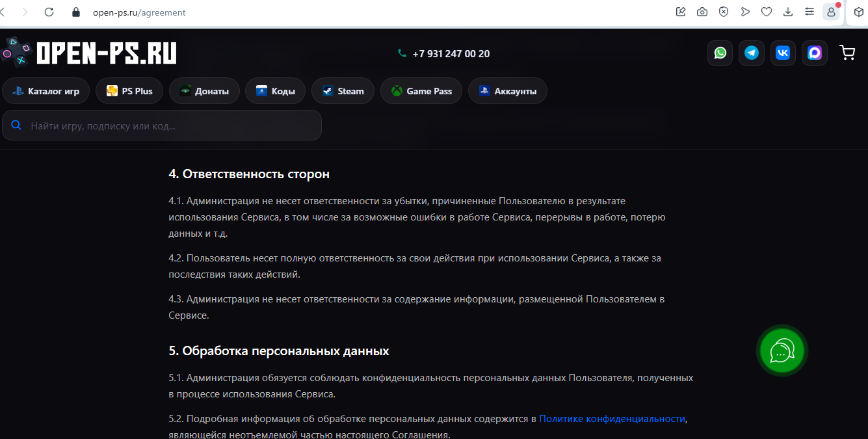Focus the game search input field
The height and width of the screenshot is (439, 868).
pyautogui.click(x=169, y=126)
